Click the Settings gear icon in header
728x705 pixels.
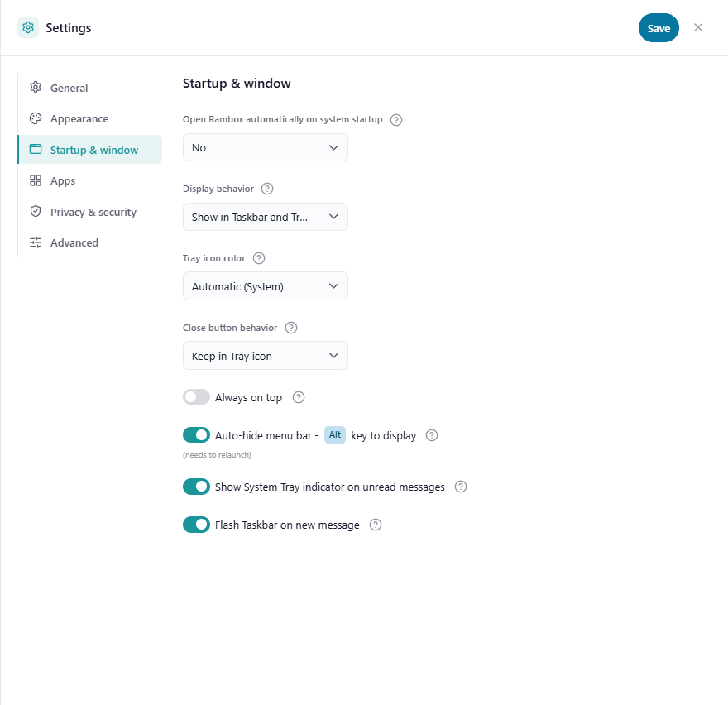click(28, 27)
